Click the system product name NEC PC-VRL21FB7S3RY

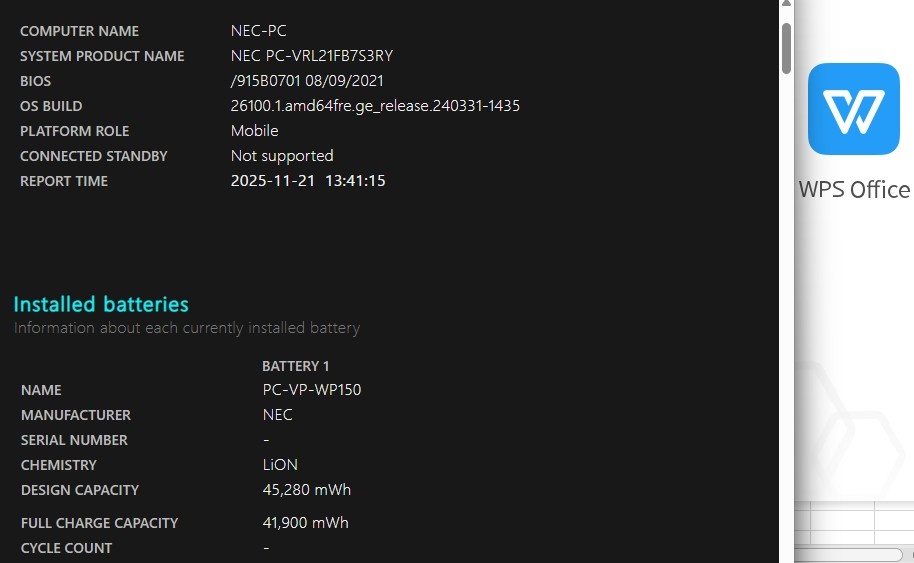(x=311, y=56)
